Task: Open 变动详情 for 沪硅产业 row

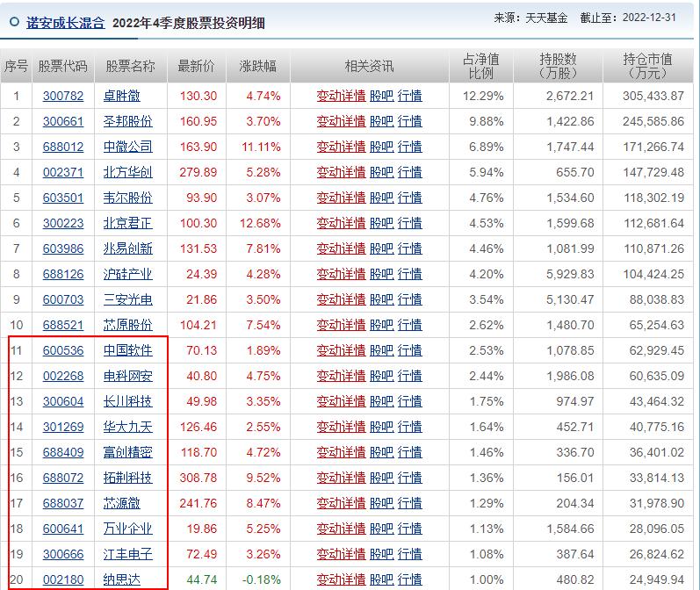Action: [341, 274]
